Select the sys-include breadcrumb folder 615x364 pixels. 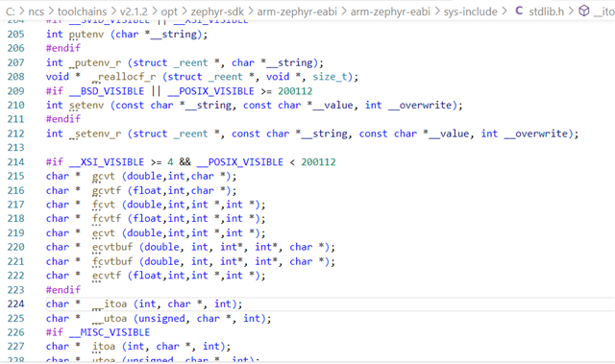click(470, 12)
